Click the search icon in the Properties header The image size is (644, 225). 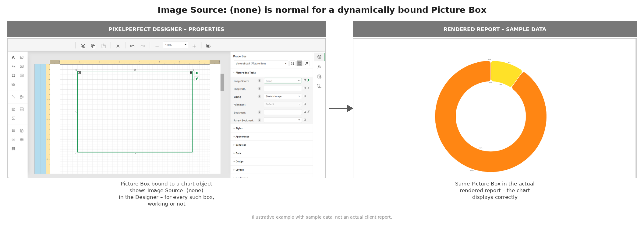307,63
